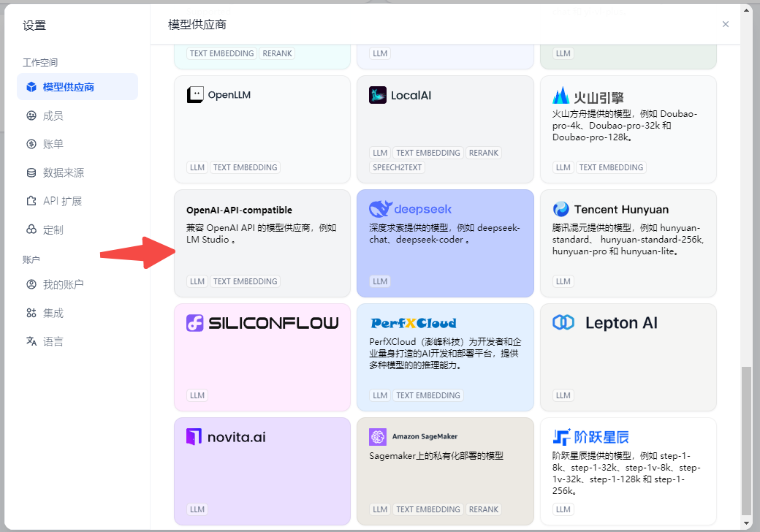Select the deepseek provider card

[x=446, y=243]
